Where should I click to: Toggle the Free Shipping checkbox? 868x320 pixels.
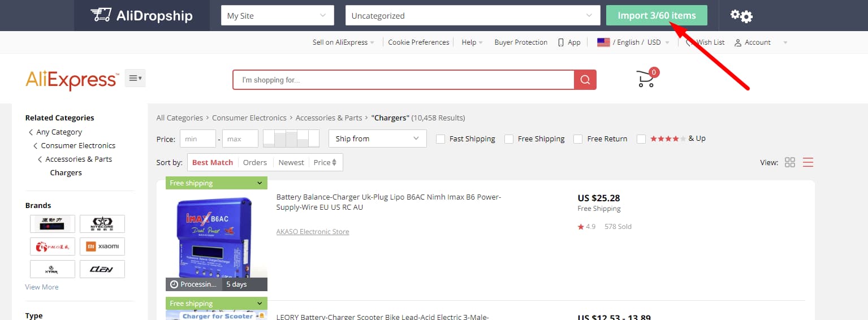(x=509, y=139)
